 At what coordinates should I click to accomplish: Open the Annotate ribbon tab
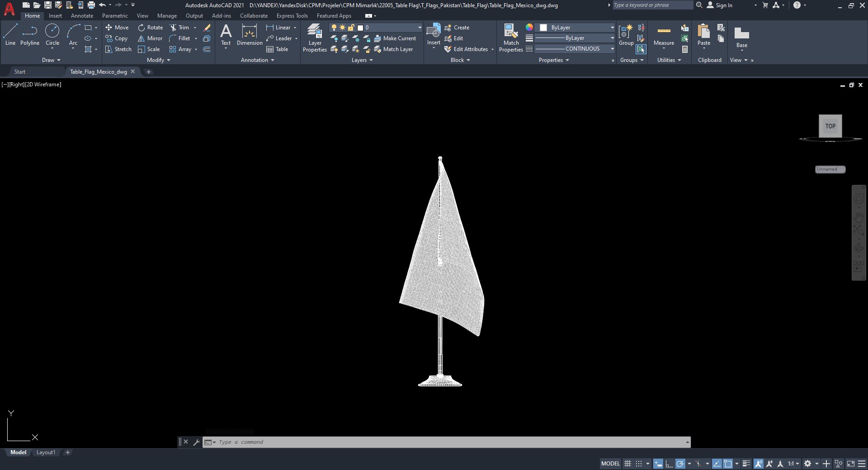[82, 16]
